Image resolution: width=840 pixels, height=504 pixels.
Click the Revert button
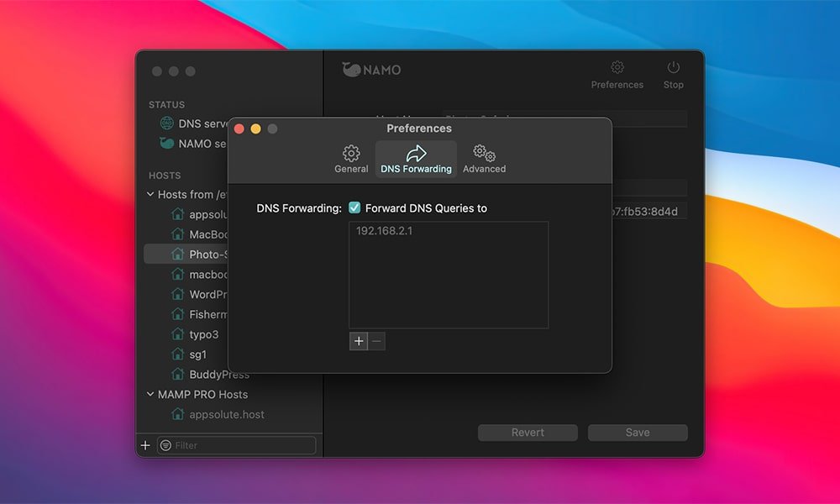pyautogui.click(x=528, y=433)
